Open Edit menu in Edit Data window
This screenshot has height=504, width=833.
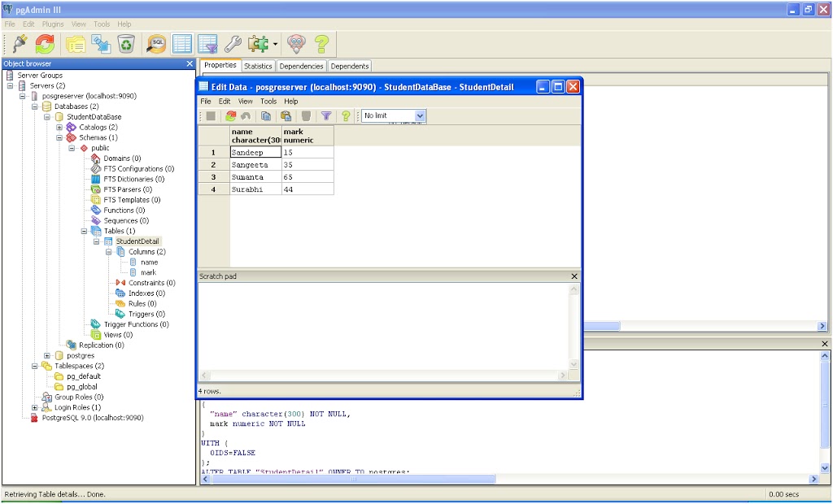coord(225,101)
